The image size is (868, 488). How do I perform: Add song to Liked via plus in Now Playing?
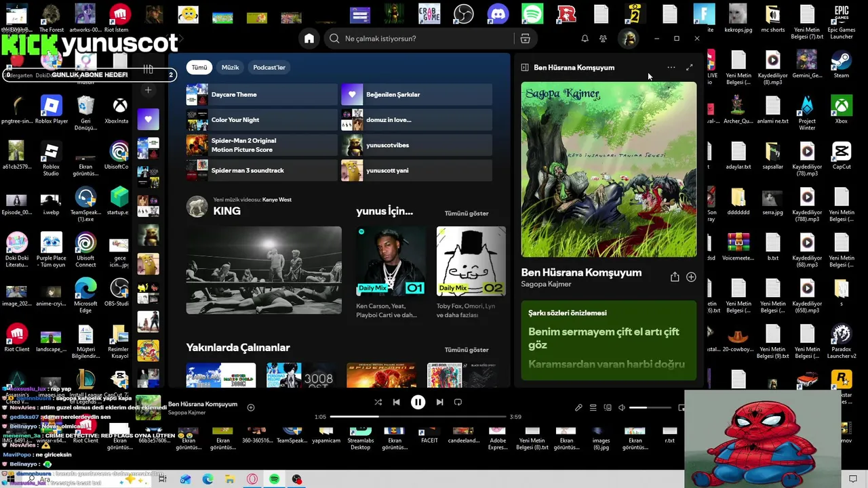click(x=690, y=277)
